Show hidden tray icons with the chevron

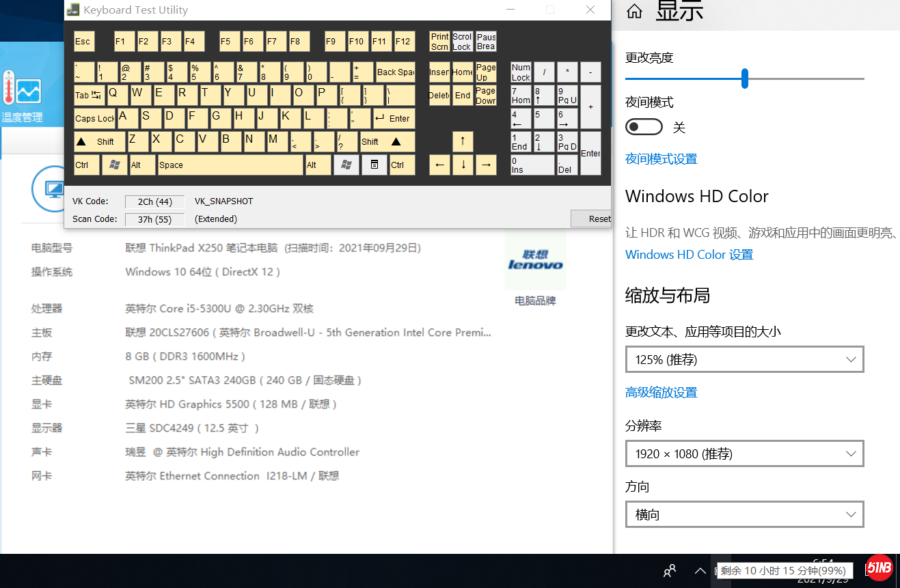700,571
